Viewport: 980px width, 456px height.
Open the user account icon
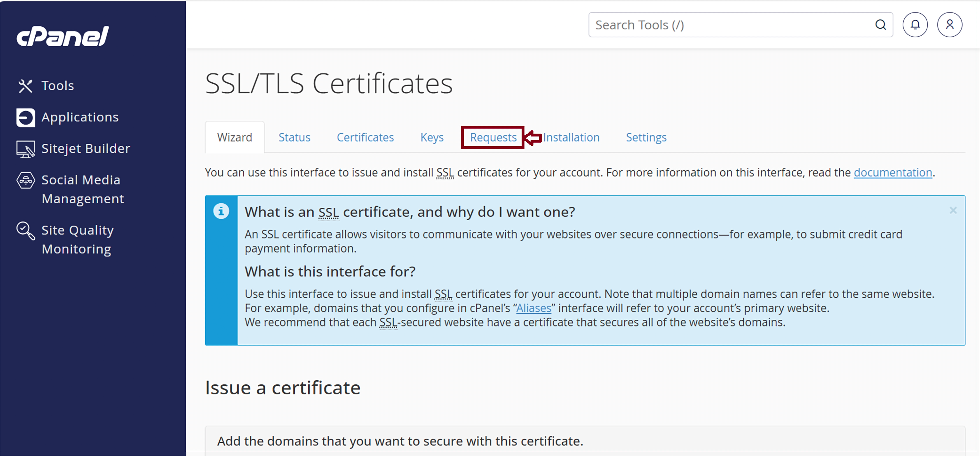pyautogui.click(x=949, y=25)
